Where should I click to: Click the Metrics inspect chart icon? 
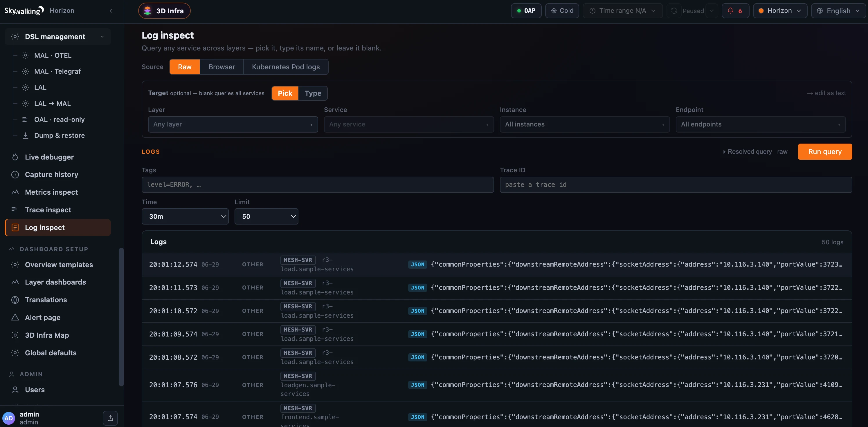click(x=15, y=192)
